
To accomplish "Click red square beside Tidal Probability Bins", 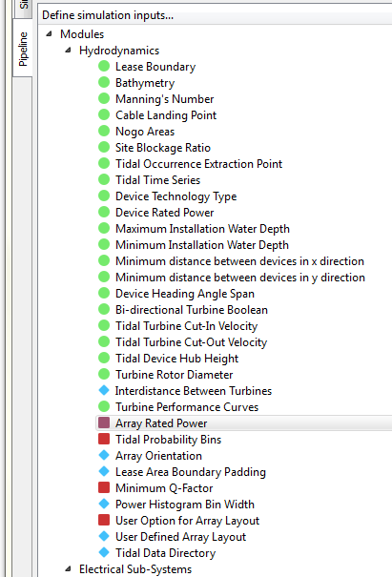I will click(x=104, y=439).
